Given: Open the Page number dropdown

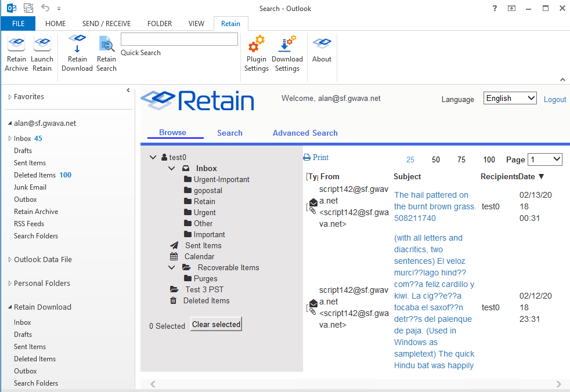Looking at the screenshot, I should [x=545, y=159].
